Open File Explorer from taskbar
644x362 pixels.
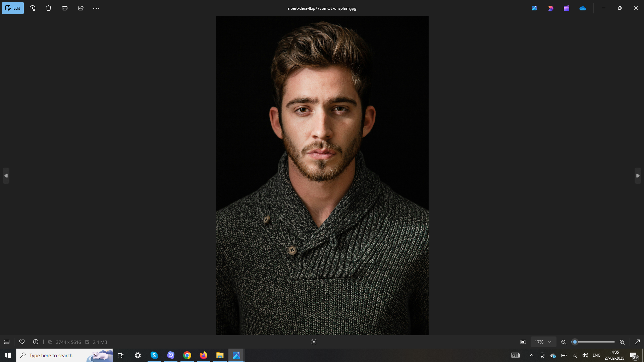pyautogui.click(x=220, y=355)
